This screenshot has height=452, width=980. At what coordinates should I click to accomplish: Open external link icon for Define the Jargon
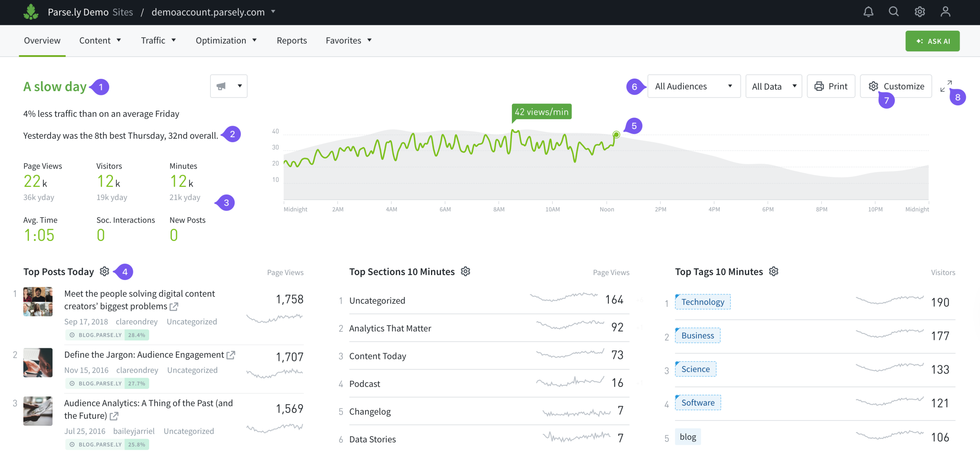click(x=230, y=355)
